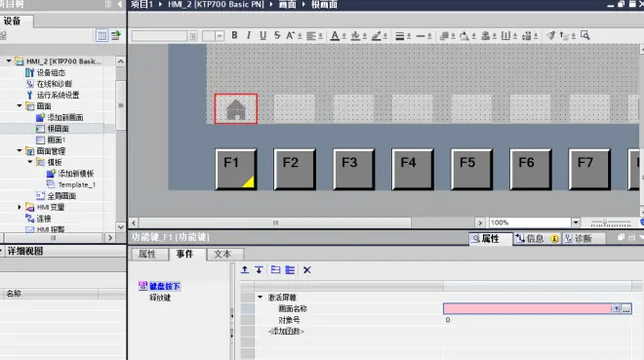
Task: Click the F1 function key
Action: click(236, 169)
